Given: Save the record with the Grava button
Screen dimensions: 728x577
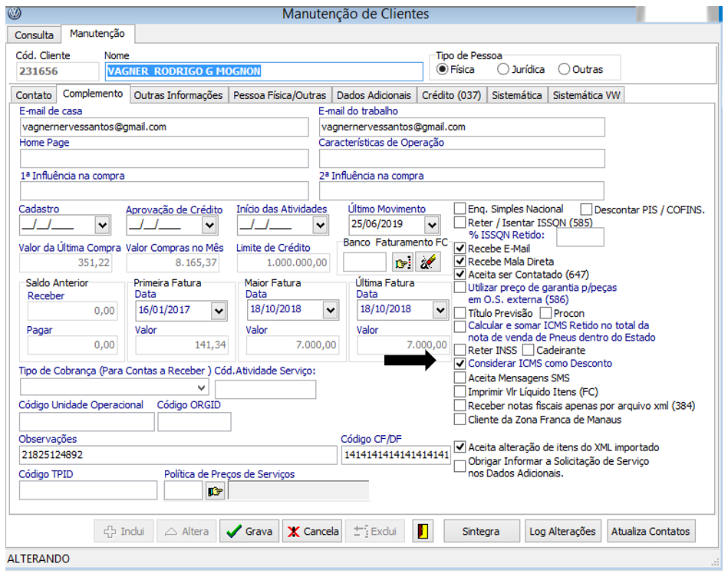Looking at the screenshot, I should click(249, 531).
